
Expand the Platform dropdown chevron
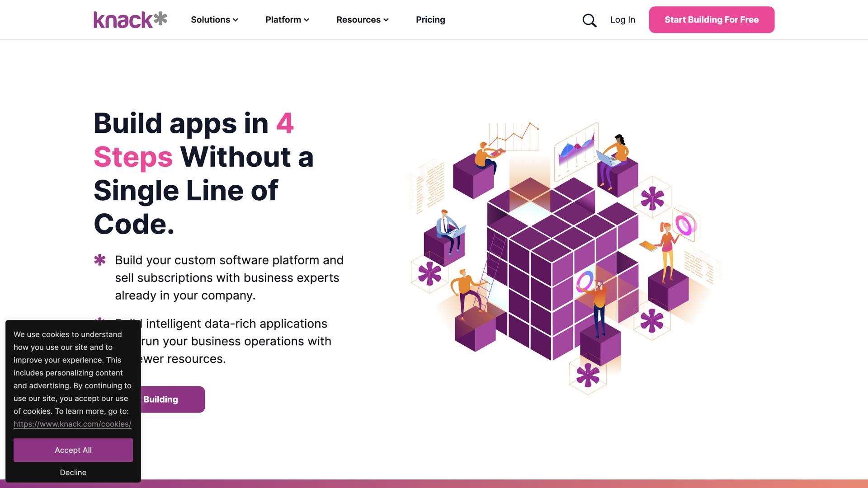tap(307, 20)
